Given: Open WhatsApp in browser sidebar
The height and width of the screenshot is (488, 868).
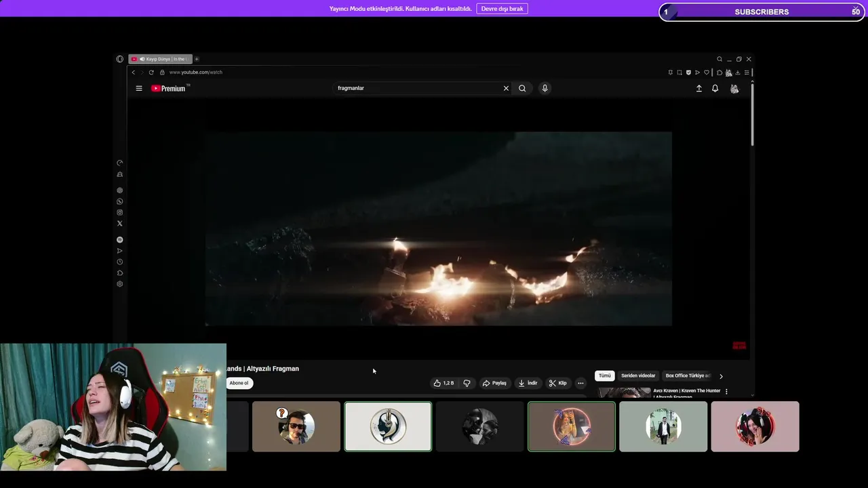Looking at the screenshot, I should coord(120,201).
